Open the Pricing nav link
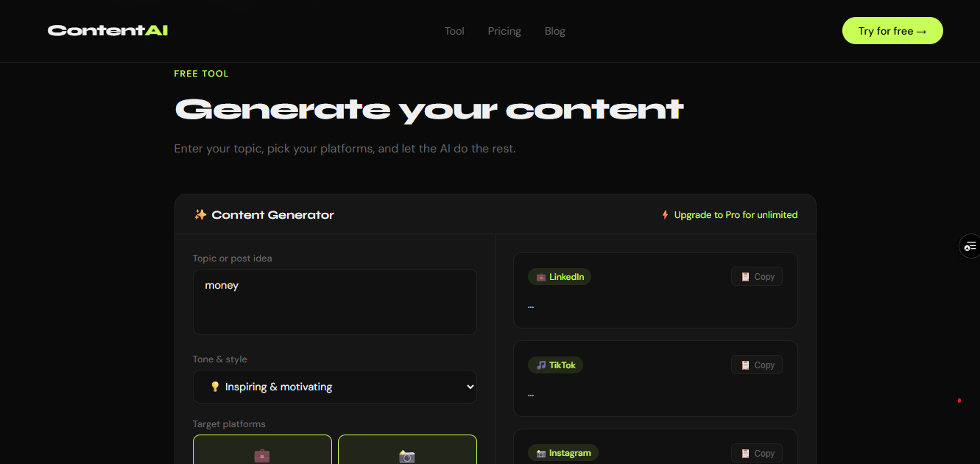The height and width of the screenshot is (464, 980). pos(504,31)
